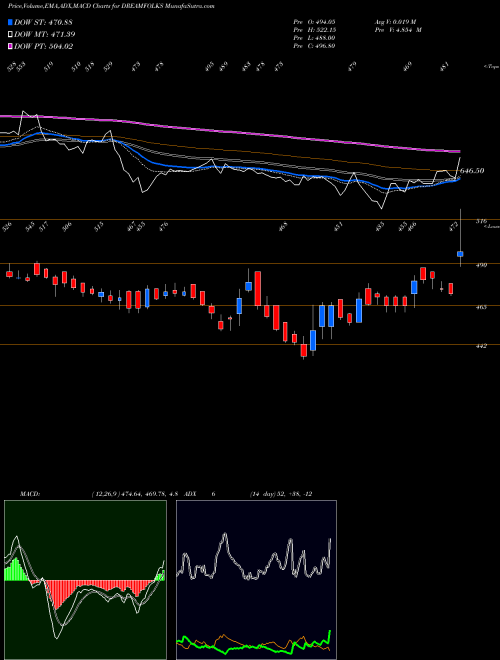Click the 516 price level label
The image size is (500, 660).
[x=481, y=221]
